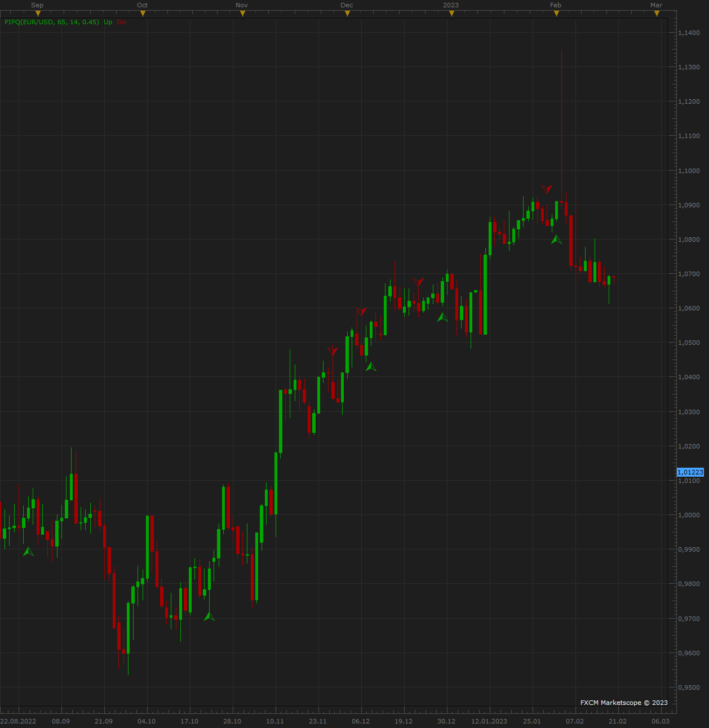
Task: Click the 1,0700 price axis label
Action: pos(689,274)
